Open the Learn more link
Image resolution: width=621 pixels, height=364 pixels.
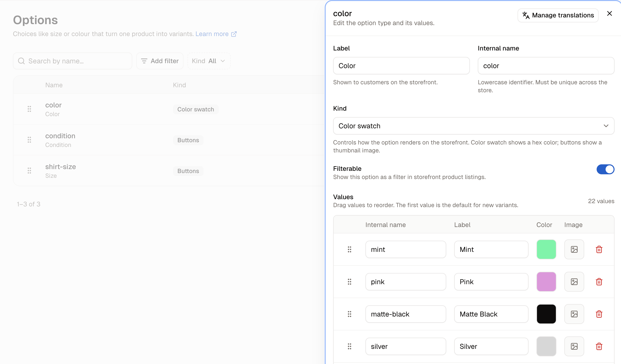pos(216,34)
